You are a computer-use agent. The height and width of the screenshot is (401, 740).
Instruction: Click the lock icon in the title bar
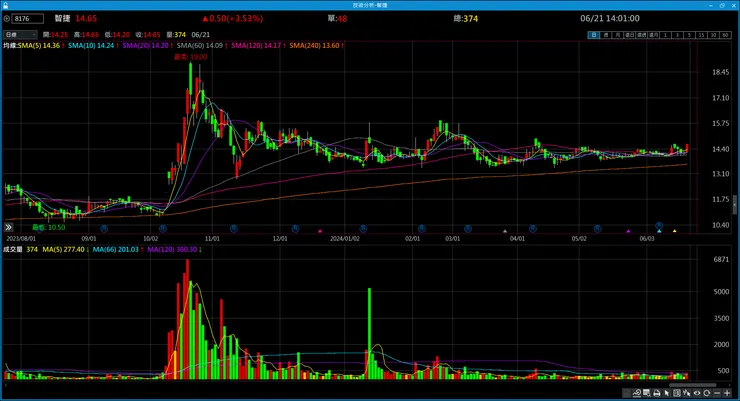[x=5, y=5]
